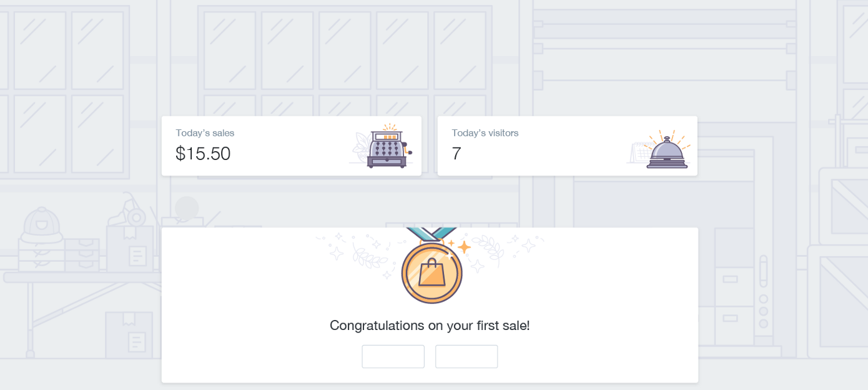
Task: Click the cash register icon
Action: 387,148
